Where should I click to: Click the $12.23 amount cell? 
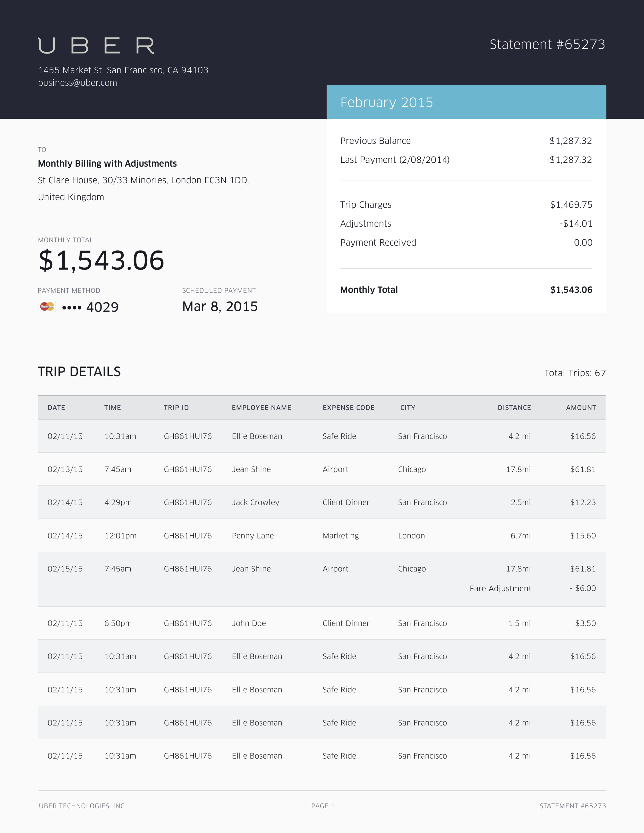click(583, 503)
